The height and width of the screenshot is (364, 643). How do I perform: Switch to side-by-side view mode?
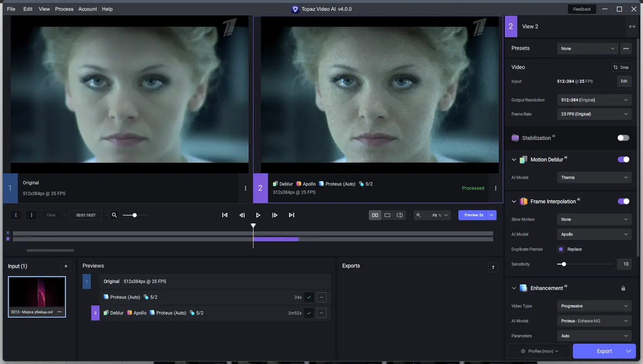coord(375,215)
